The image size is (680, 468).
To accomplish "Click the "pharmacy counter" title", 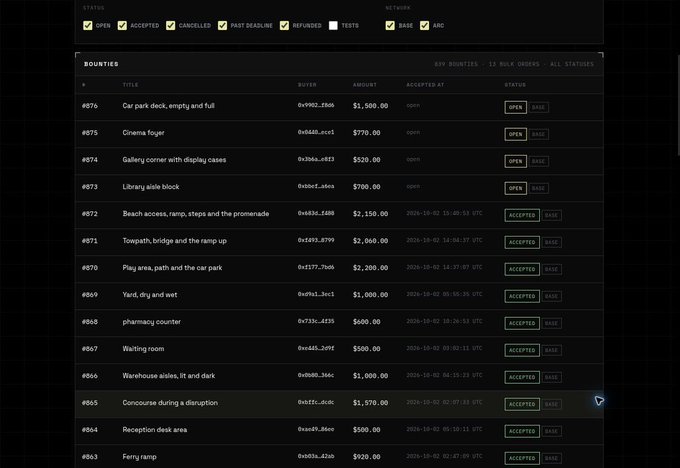I will (151, 322).
